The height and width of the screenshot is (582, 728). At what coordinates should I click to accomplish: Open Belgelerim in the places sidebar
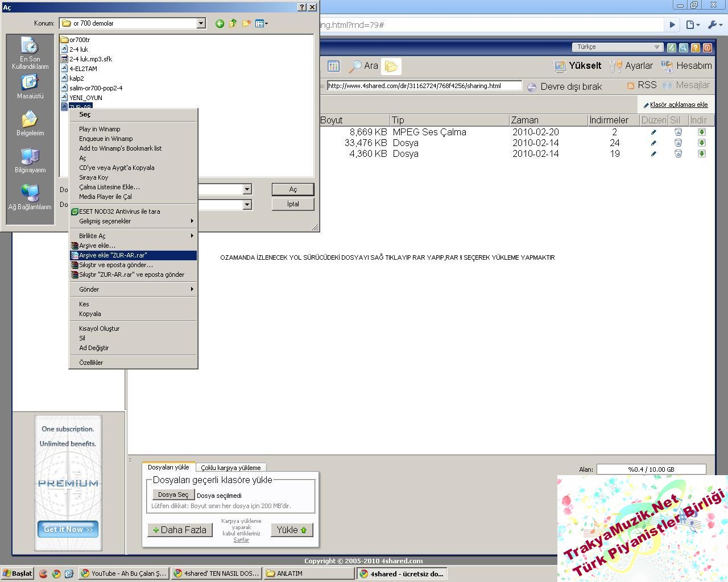[x=30, y=123]
